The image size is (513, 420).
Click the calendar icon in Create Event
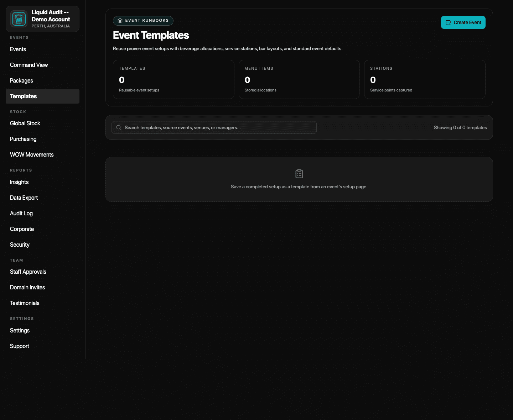tap(448, 22)
